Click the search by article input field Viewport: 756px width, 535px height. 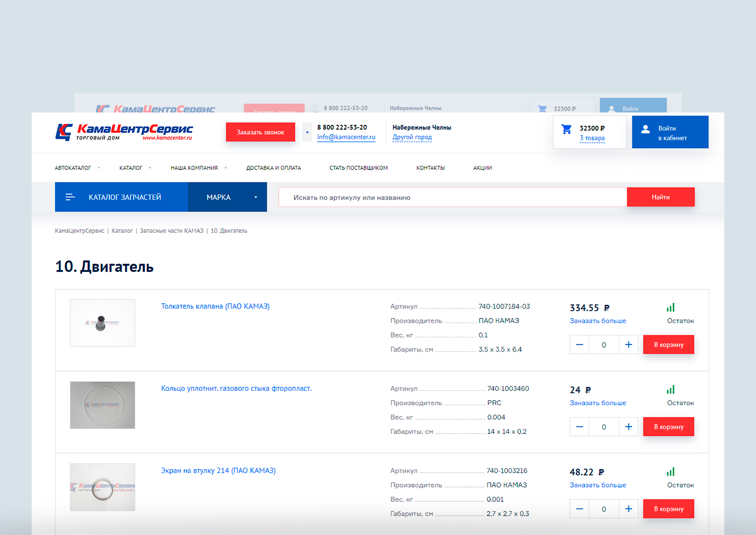tap(453, 197)
